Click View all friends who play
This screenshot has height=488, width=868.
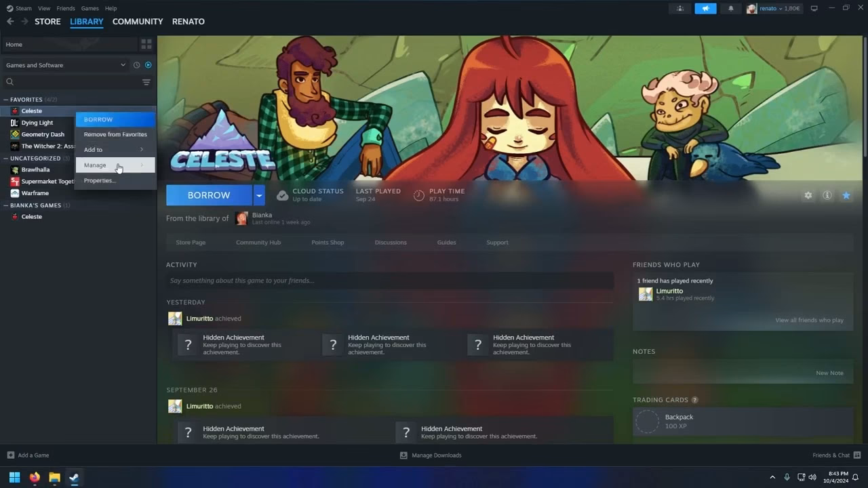click(810, 321)
